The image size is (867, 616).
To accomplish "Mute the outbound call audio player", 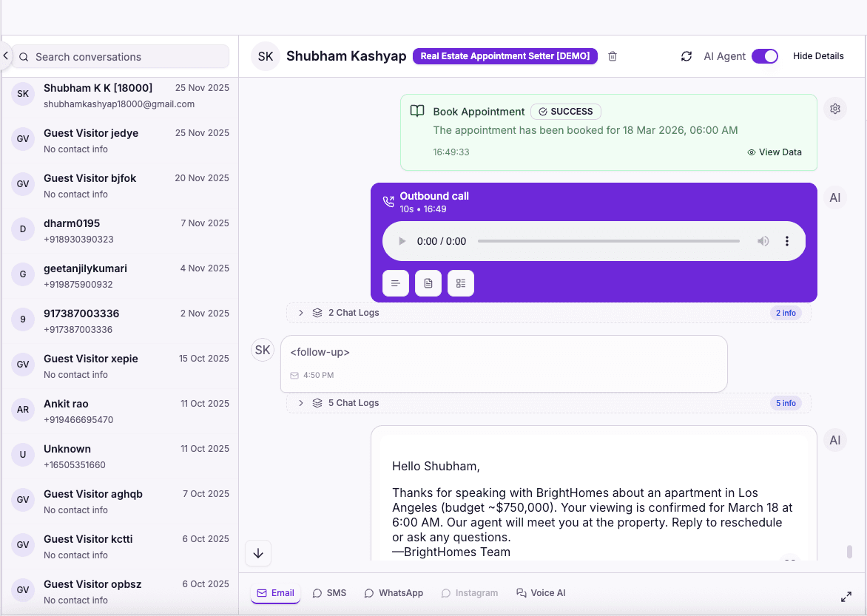I will [763, 240].
